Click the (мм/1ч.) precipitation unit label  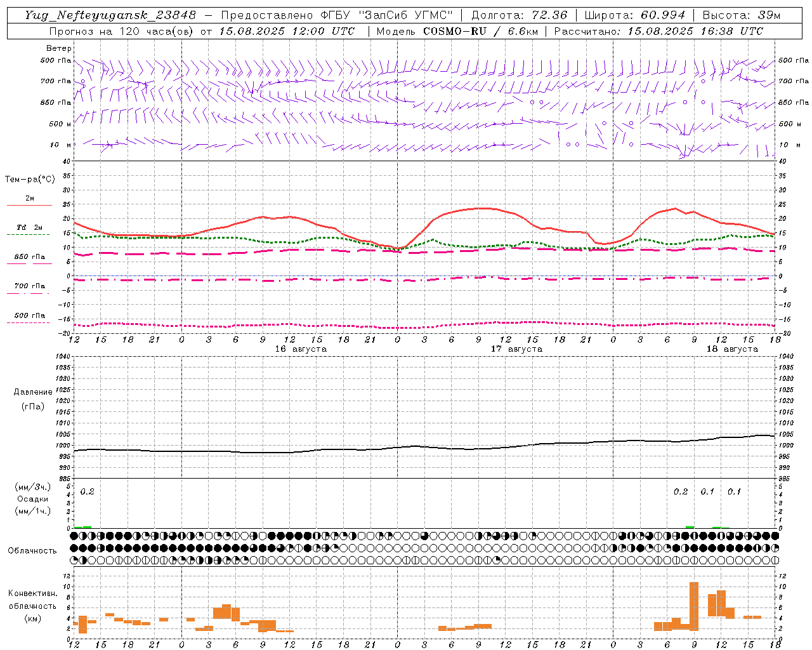(x=32, y=511)
